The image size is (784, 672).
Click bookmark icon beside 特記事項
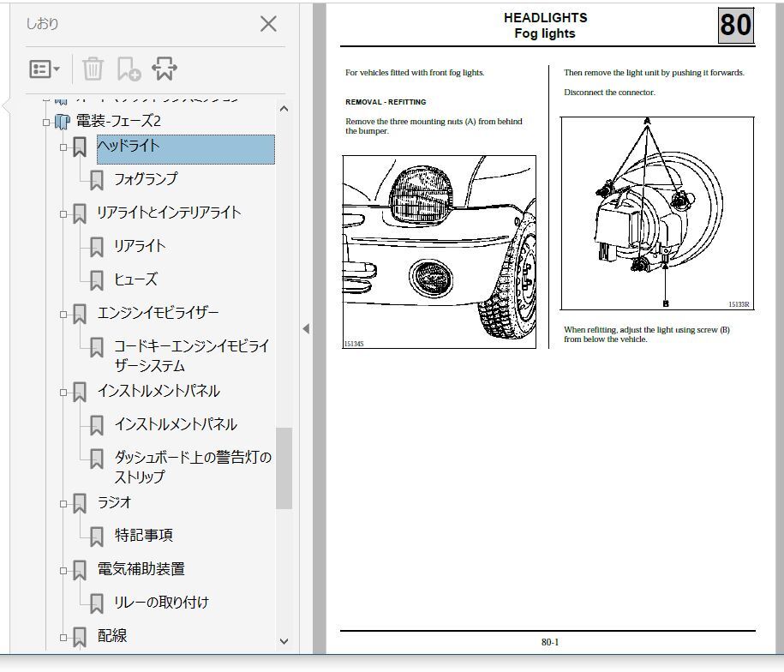coord(97,537)
